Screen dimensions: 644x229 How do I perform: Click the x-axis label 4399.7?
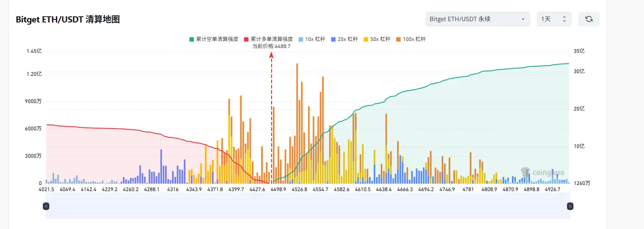pos(236,189)
